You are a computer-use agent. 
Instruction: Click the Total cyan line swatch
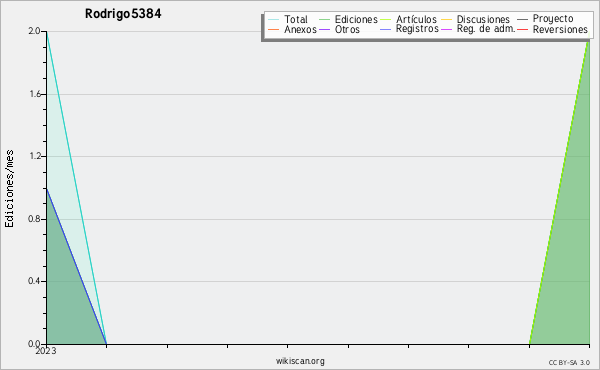tap(273, 20)
